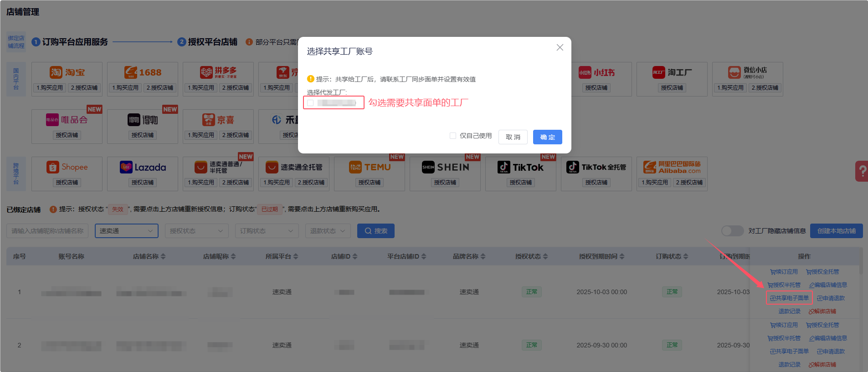Click 解绑店铺 in store row 1
The height and width of the screenshot is (372, 868).
click(822, 311)
